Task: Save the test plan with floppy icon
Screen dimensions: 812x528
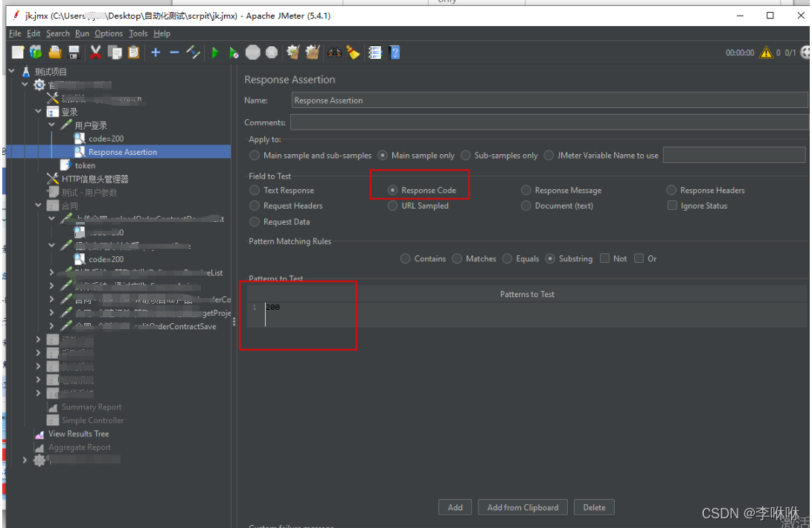Action: point(74,52)
